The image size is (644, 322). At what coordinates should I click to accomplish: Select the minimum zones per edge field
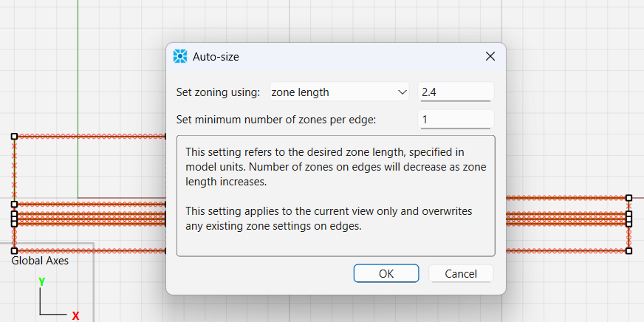456,120
